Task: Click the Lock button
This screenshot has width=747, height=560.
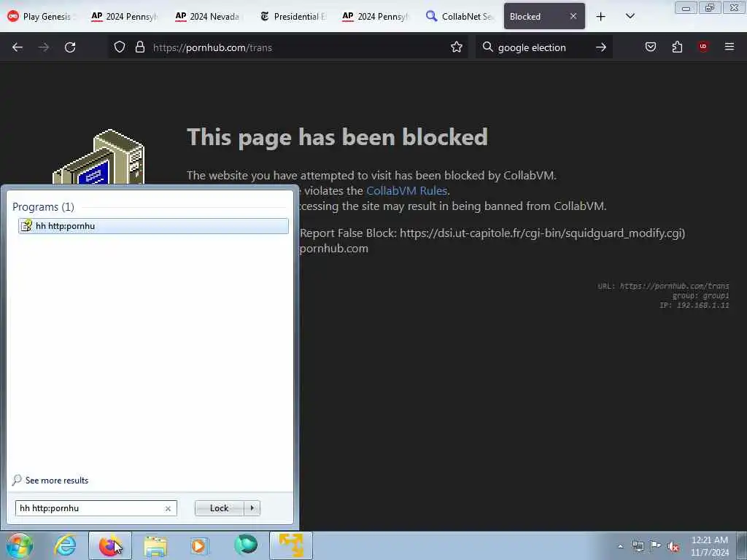Action: pos(219,508)
